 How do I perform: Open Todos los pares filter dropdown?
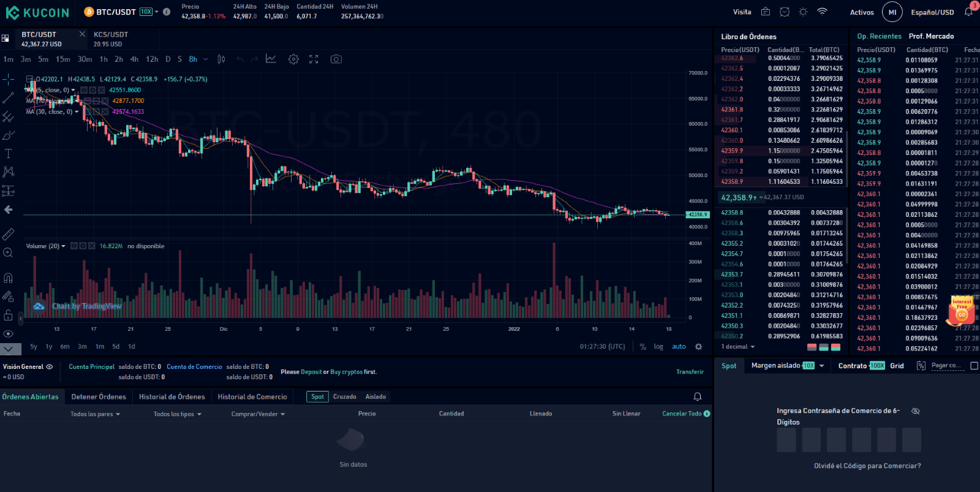click(x=95, y=414)
